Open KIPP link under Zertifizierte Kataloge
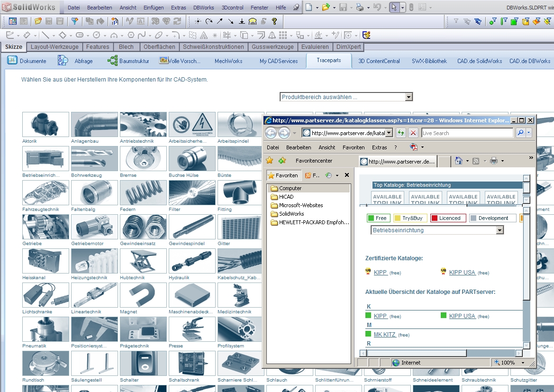This screenshot has width=554, height=392. click(x=380, y=272)
